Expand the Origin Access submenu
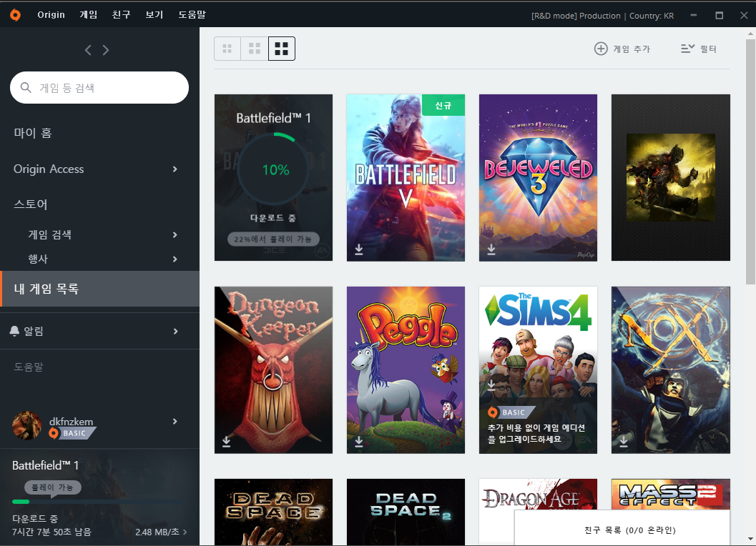The image size is (756, 546). (175, 169)
